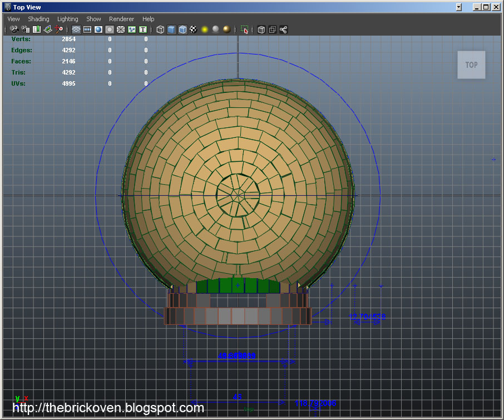The height and width of the screenshot is (420, 504).
Task: Toggle the X-Ray cube icon
Action: click(x=261, y=29)
